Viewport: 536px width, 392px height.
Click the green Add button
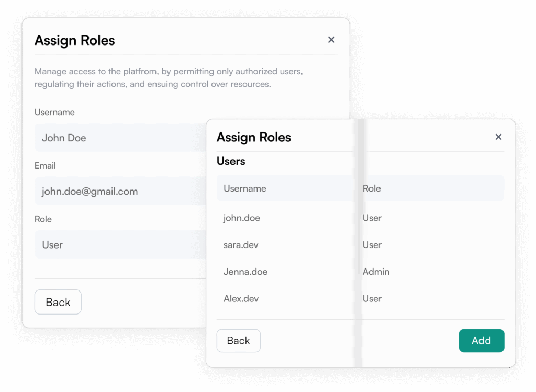click(x=481, y=341)
